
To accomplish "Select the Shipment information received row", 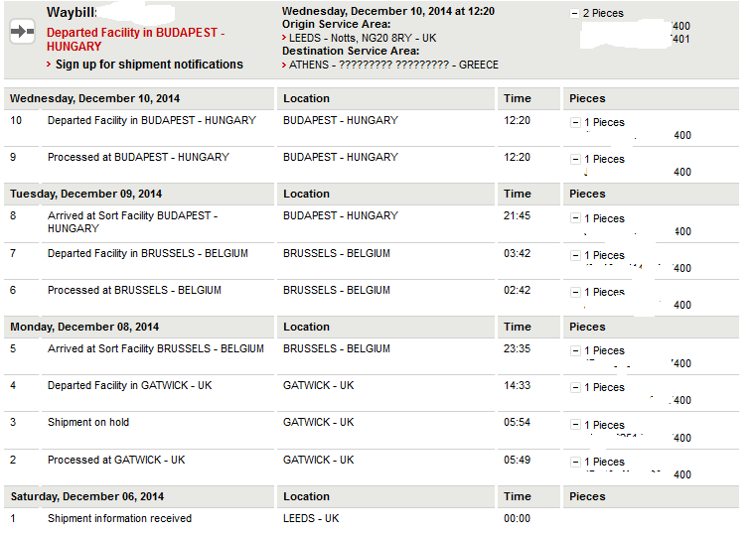I will 372,519.
